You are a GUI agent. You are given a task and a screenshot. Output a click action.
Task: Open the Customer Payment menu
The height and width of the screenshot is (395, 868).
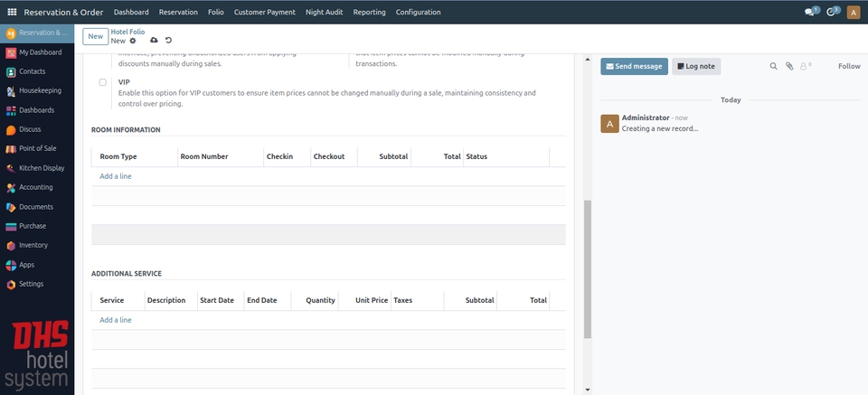pyautogui.click(x=265, y=12)
